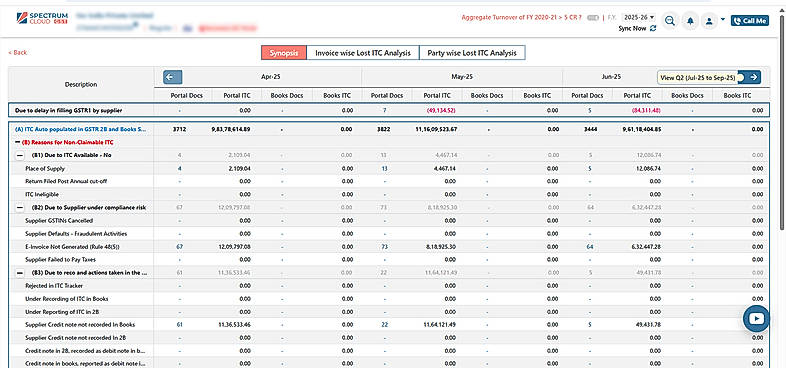Click the Description column header

(x=81, y=84)
